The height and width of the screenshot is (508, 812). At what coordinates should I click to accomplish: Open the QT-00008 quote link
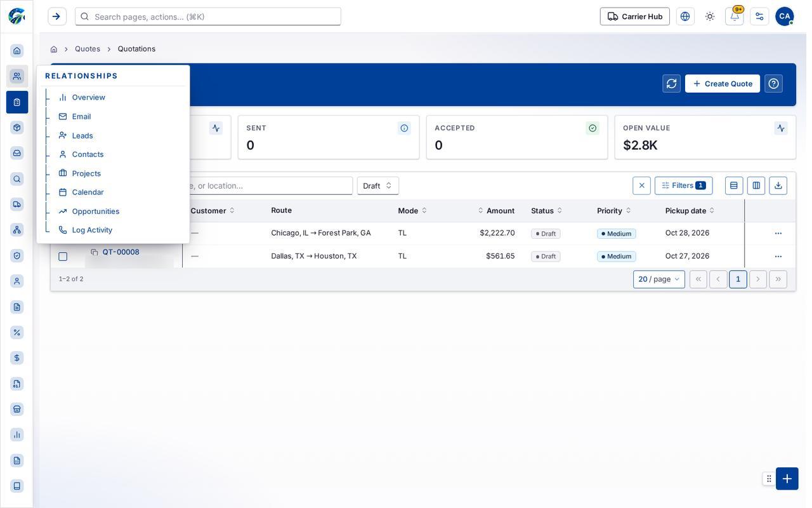click(x=121, y=252)
